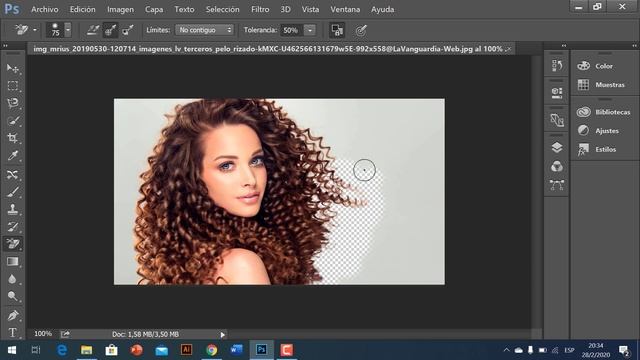Select the Blur droplet tool
Screen dimensions: 640x360
(13, 279)
